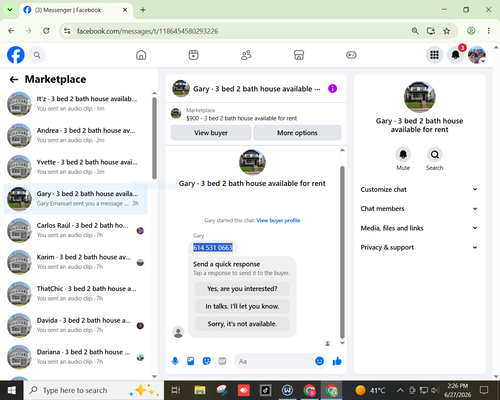
Task: Open browser zoom magnifier icon
Action: coord(415,31)
